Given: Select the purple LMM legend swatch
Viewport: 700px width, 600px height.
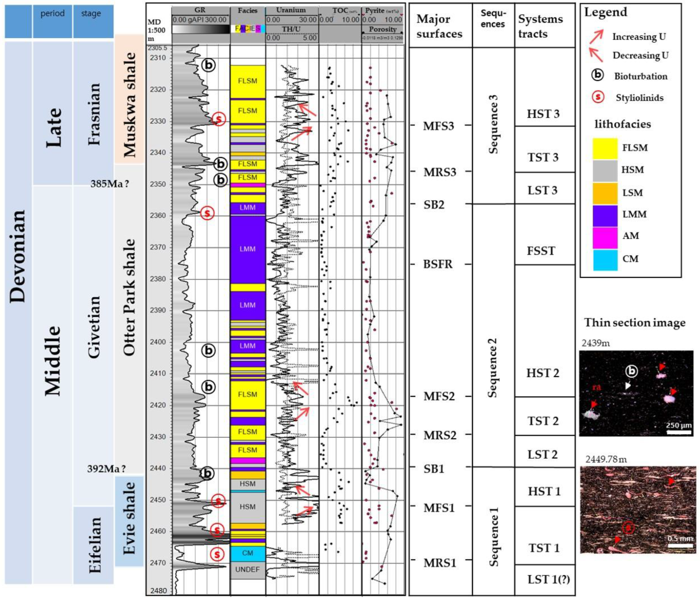Looking at the screenshot, I should coord(605,216).
